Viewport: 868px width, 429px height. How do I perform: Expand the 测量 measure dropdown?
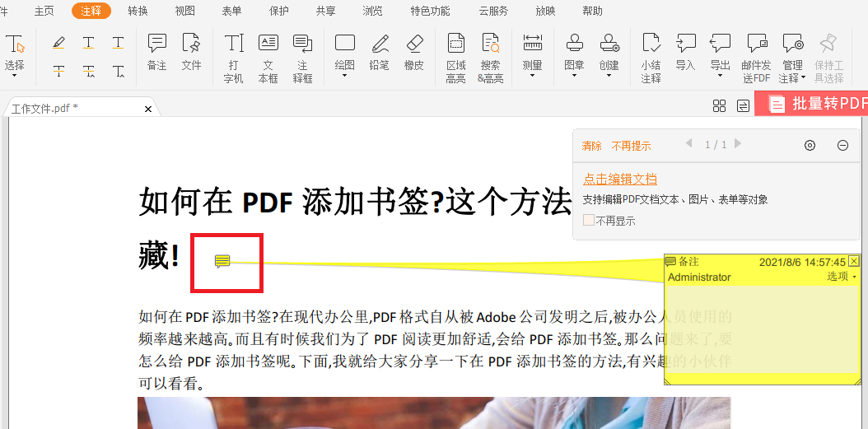[x=533, y=75]
